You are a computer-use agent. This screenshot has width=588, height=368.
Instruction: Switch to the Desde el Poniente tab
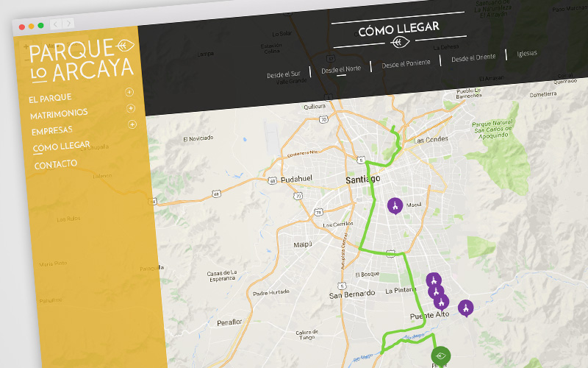coord(406,64)
